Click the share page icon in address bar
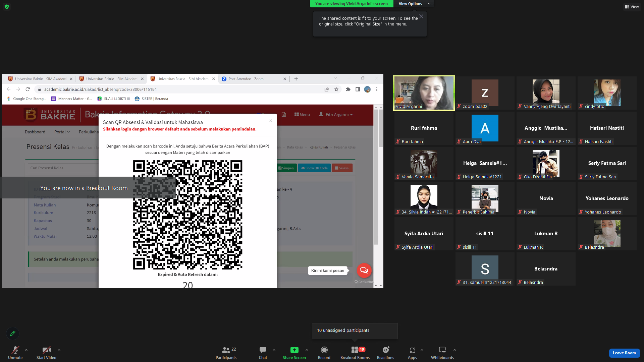This screenshot has width=644, height=362. [x=327, y=89]
